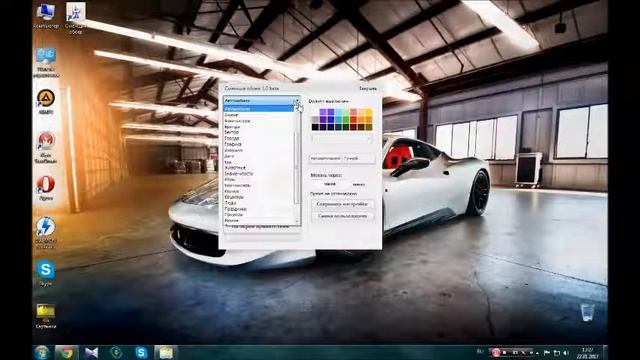The image size is (640, 360).
Task: Collapse the category dropdown using its arrow
Action: (x=297, y=100)
